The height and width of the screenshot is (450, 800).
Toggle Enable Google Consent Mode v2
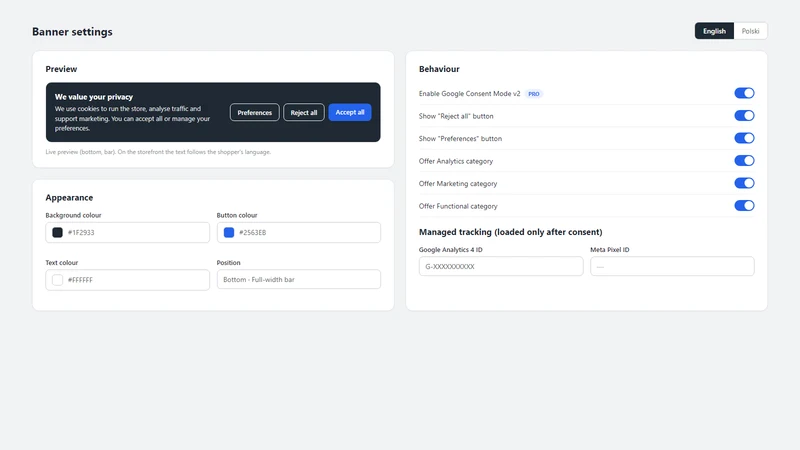tap(744, 93)
